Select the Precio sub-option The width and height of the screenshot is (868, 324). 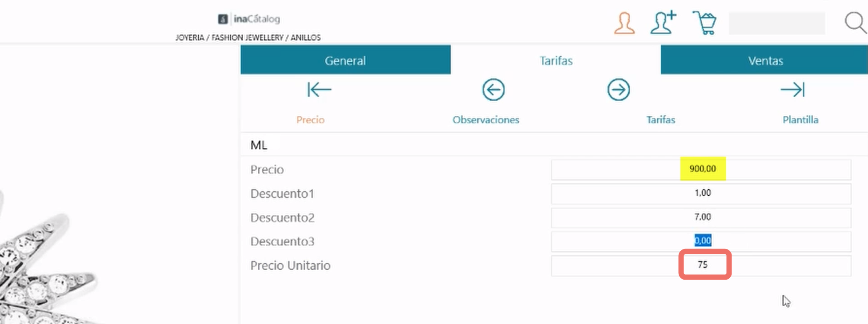(310, 120)
